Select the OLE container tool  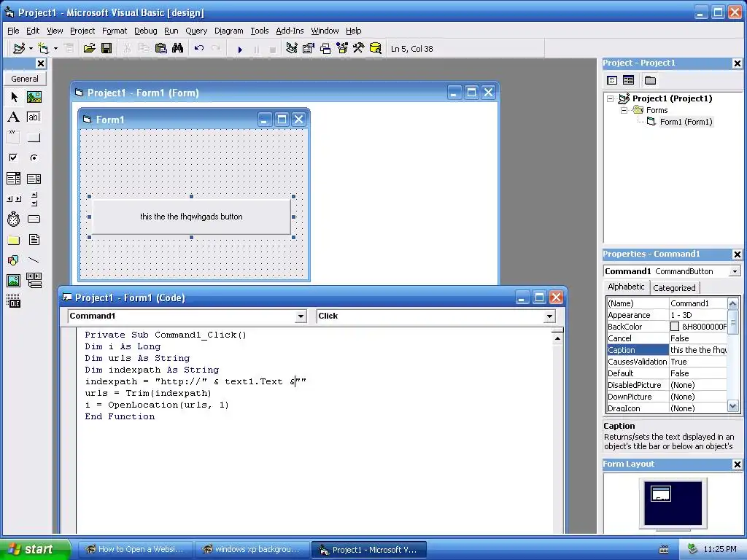click(14, 301)
